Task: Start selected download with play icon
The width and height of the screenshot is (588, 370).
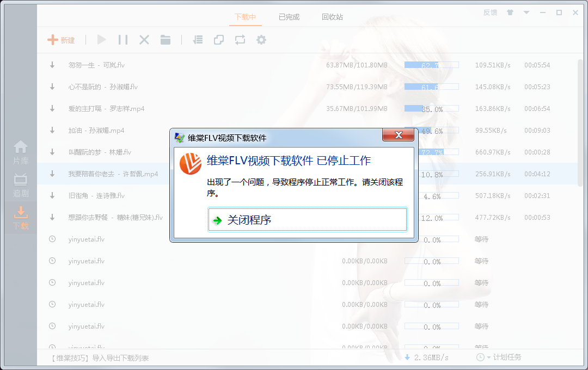Action: 101,40
